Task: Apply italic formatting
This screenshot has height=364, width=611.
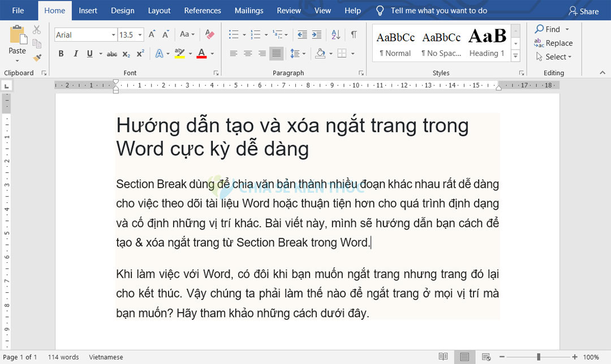Action: 76,53
